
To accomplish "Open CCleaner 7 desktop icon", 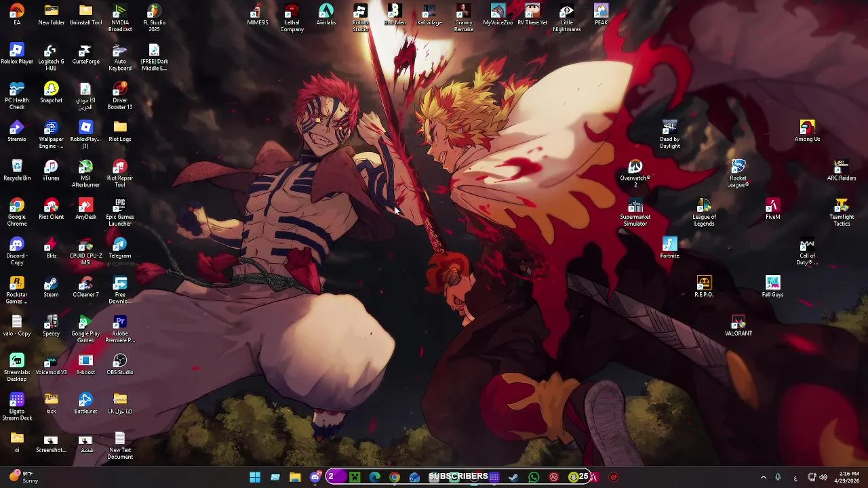I will [85, 287].
